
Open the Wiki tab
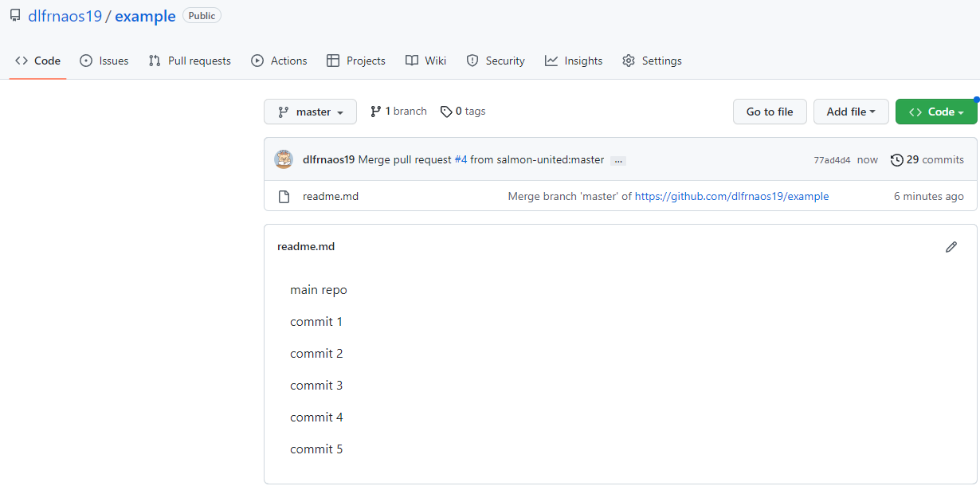(425, 61)
